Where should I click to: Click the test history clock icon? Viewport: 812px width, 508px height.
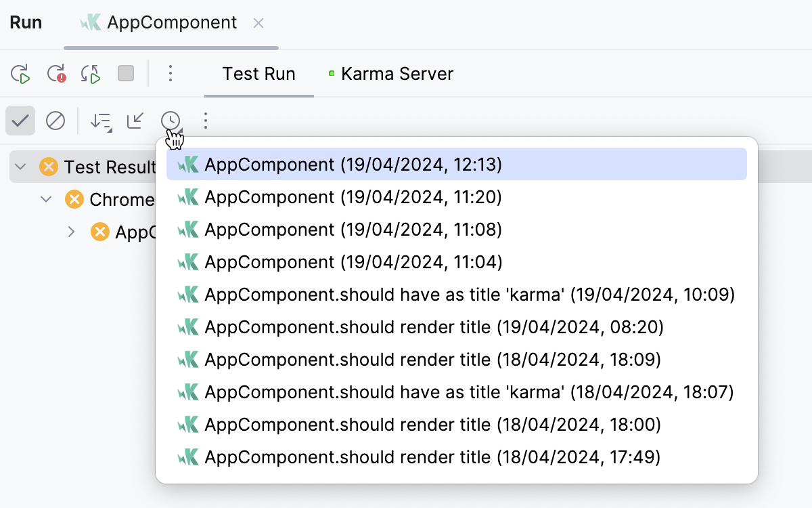[x=171, y=121]
